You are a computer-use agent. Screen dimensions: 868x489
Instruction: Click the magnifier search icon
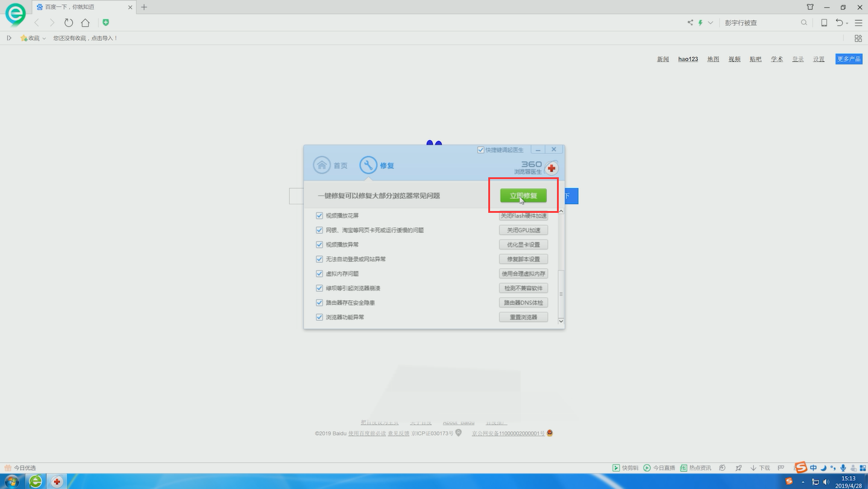[804, 23]
